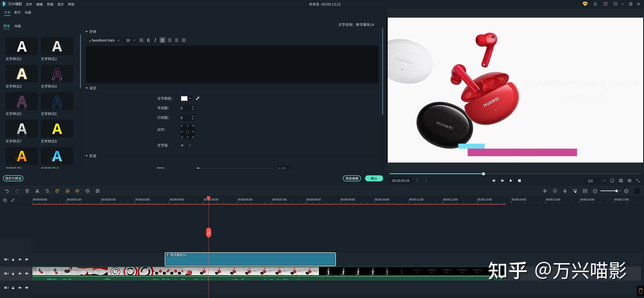Play the preview video
This screenshot has height=298, width=644.
pyautogui.click(x=511, y=181)
